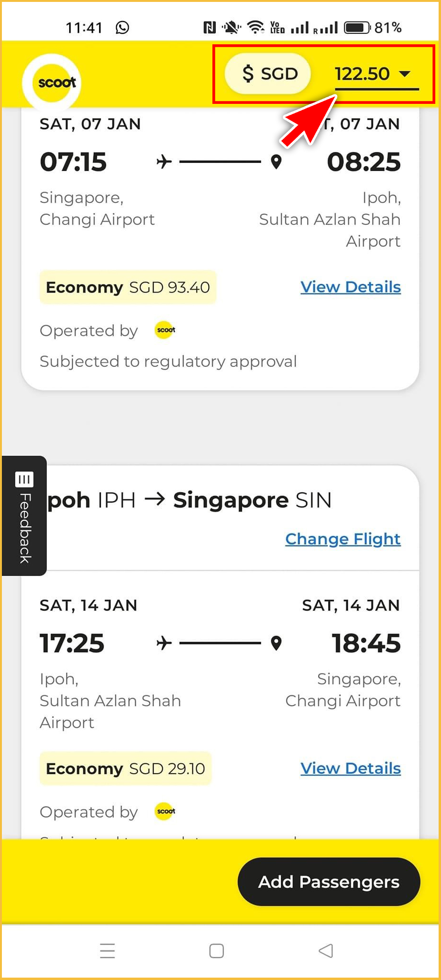Screen dimensions: 441x980
Task: Click the dropdown arrow beside 122.50
Action: tap(405, 74)
